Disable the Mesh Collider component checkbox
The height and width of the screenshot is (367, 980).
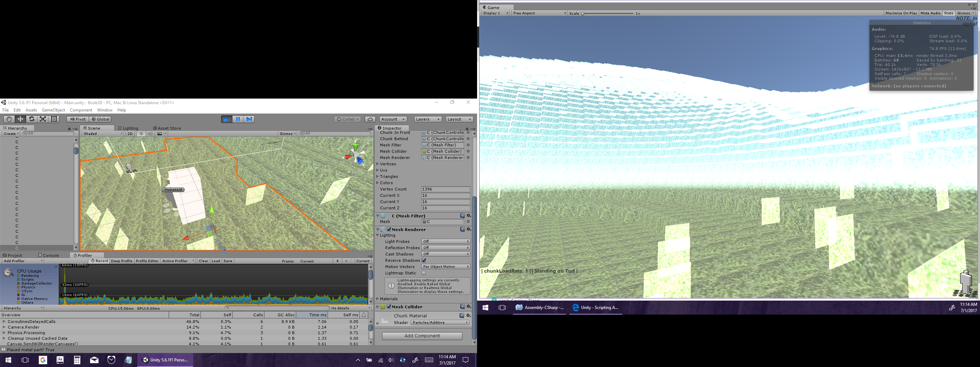(389, 307)
